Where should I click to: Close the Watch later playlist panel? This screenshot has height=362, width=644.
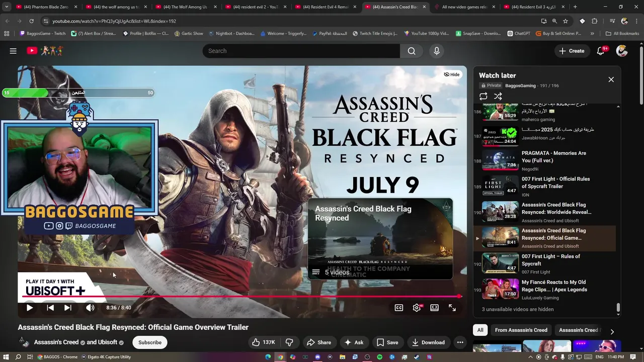pos(611,79)
